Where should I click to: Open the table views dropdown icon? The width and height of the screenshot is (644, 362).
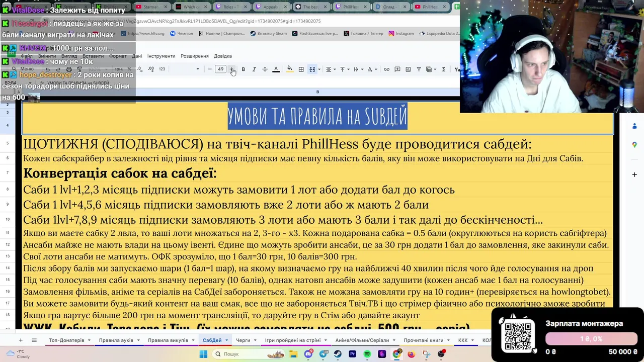click(x=431, y=69)
